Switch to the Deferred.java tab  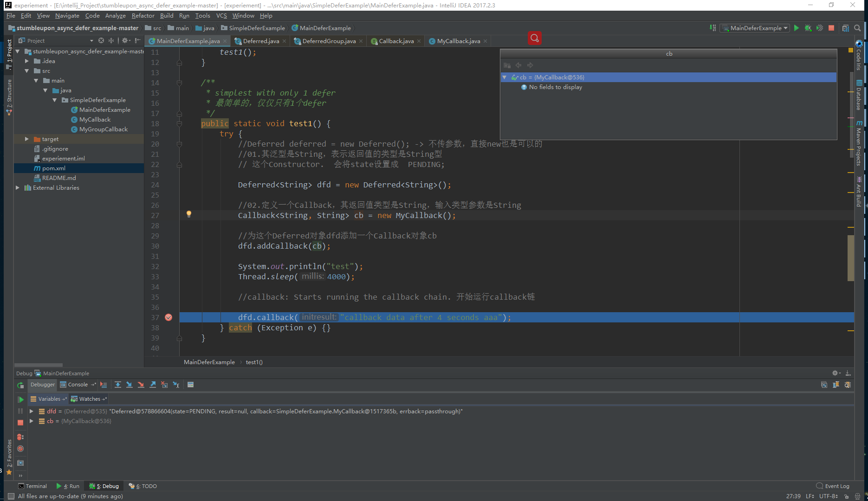point(261,41)
